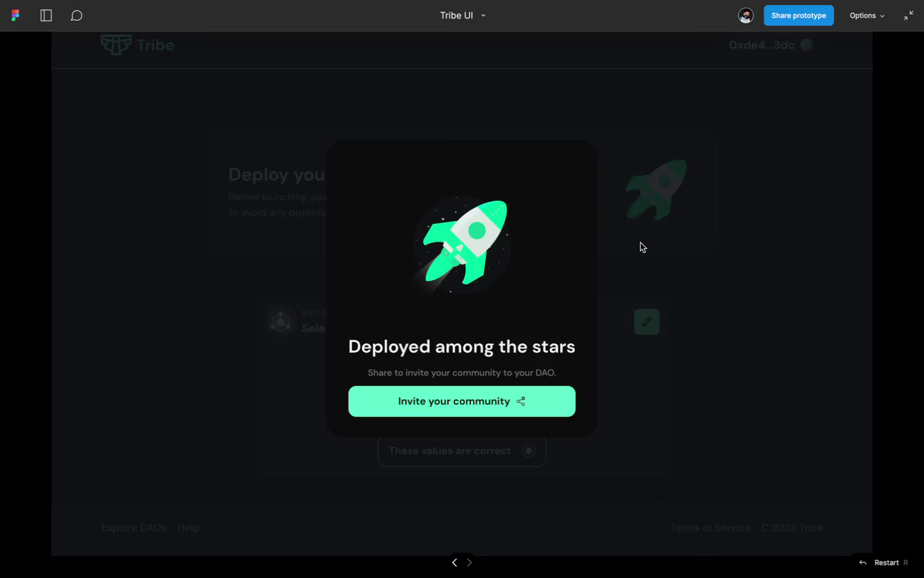Select the These values are correct radio
This screenshot has width=924, height=578.
click(529, 450)
